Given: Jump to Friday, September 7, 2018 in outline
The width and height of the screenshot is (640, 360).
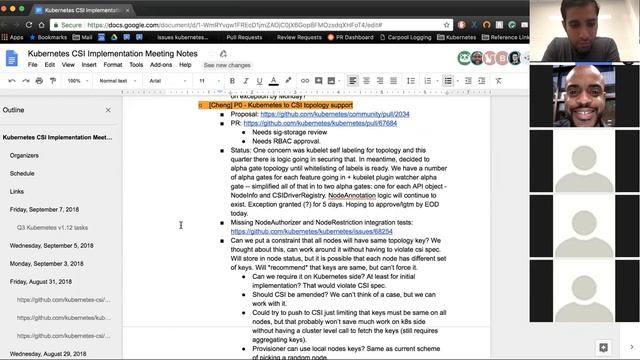Looking at the screenshot, I should 44,209.
